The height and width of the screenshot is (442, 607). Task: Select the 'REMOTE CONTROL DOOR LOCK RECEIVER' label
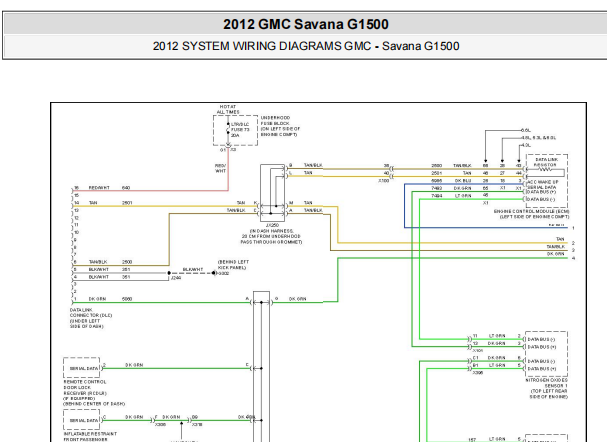[85, 387]
